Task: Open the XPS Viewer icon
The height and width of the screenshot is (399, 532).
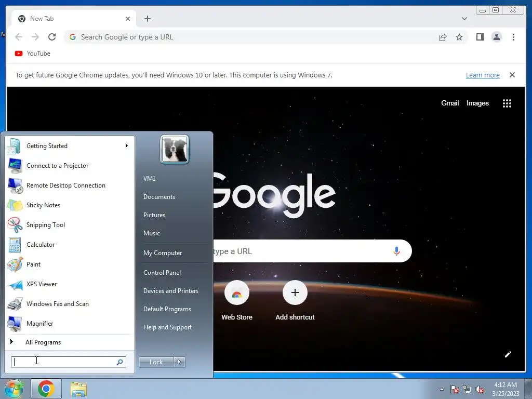Action: tap(15, 284)
